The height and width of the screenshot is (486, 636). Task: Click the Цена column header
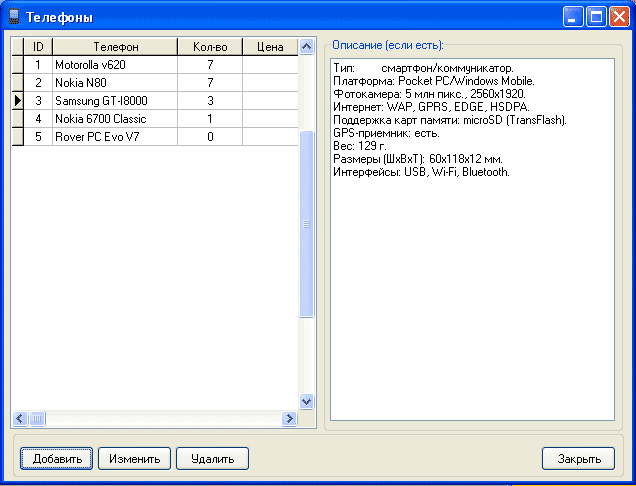tap(270, 47)
